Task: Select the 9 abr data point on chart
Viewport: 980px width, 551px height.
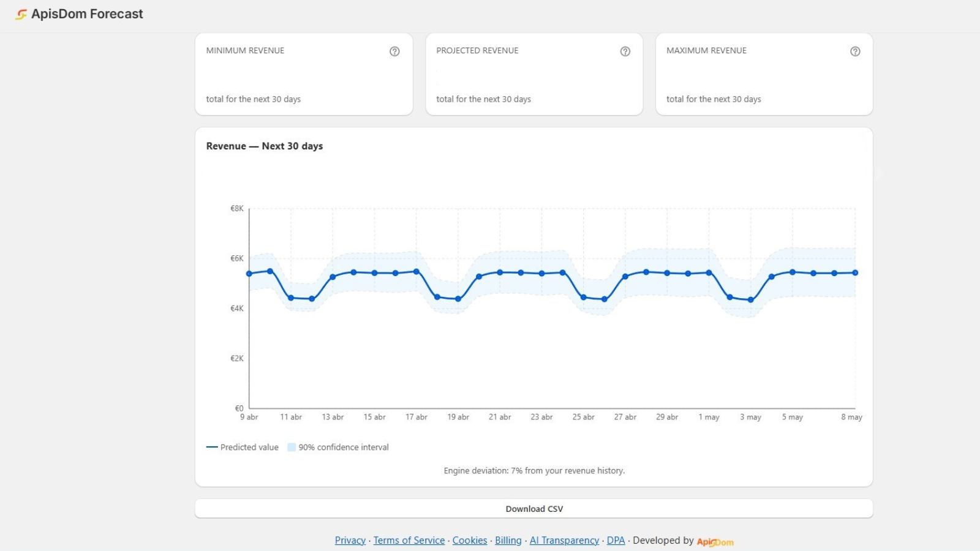Action: pyautogui.click(x=249, y=274)
